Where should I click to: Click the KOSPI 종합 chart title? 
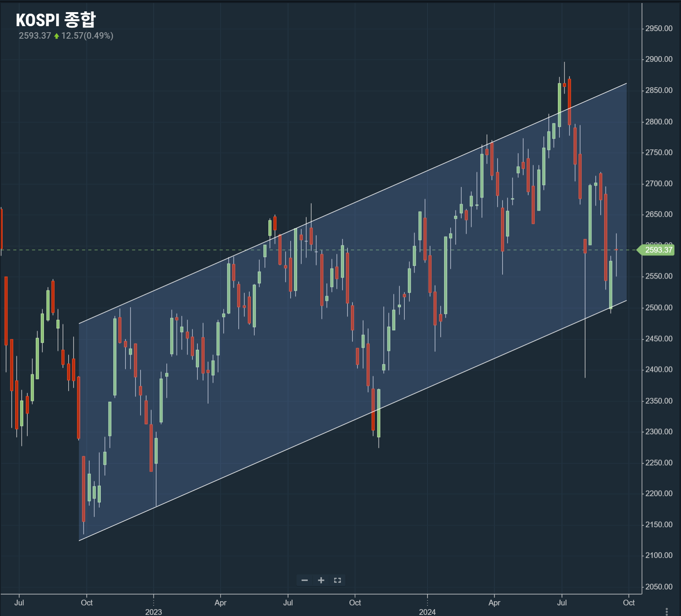[56, 20]
